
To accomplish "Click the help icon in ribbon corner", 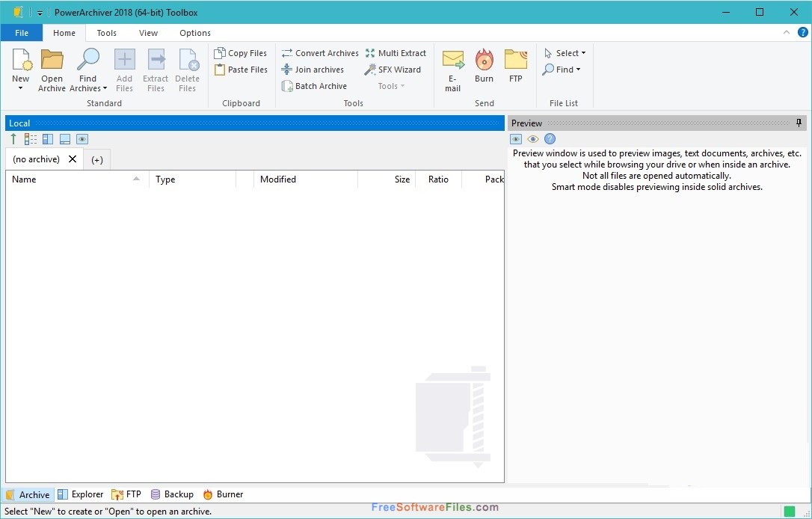I will pyautogui.click(x=802, y=32).
